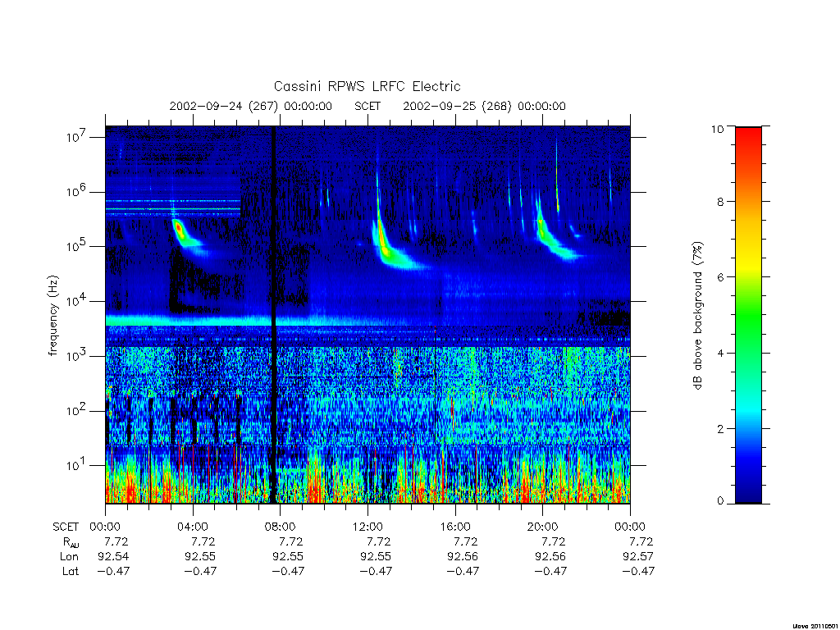Click the 'Lon' row label
Viewport: 840px width, 630px height.
[70, 557]
